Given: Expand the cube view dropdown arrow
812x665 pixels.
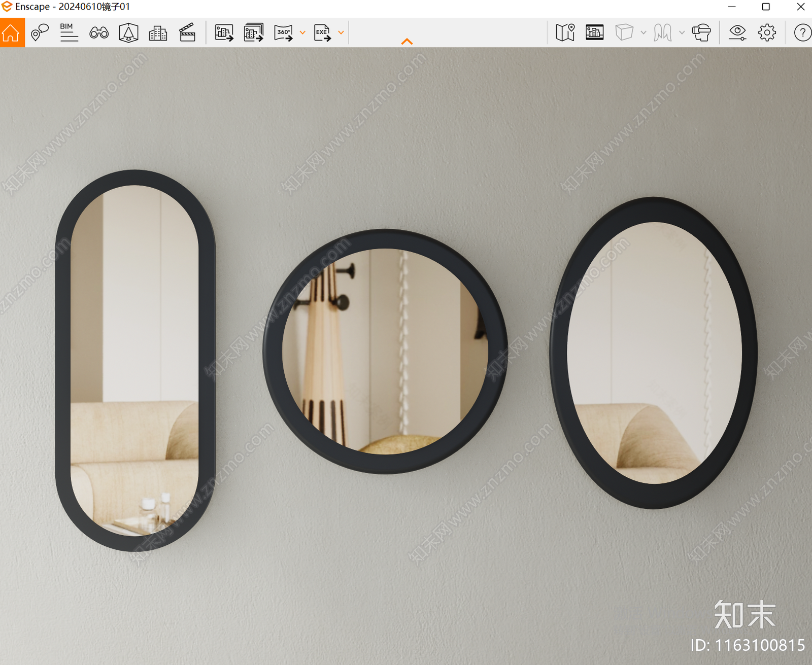Looking at the screenshot, I should coord(644,33).
